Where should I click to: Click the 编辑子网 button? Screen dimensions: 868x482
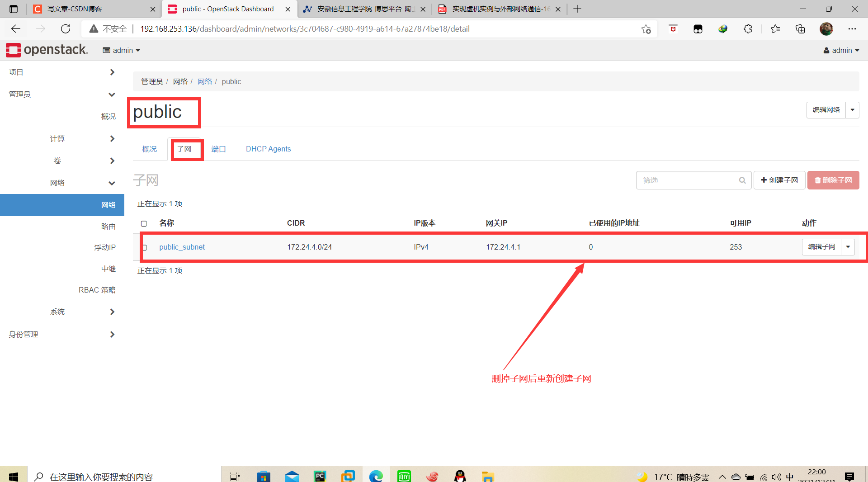click(x=821, y=247)
